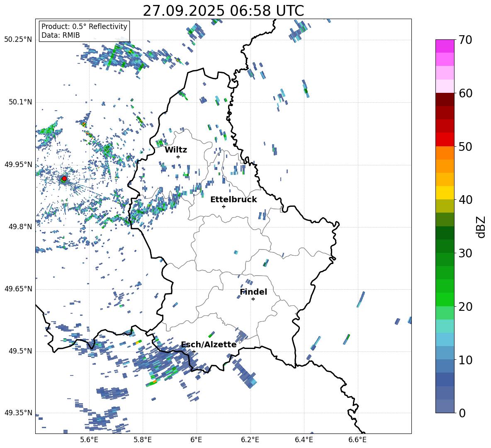Viewport: 491px width, 448px height.
Task: Click the 6.2°E longitude label
Action: tap(250, 440)
